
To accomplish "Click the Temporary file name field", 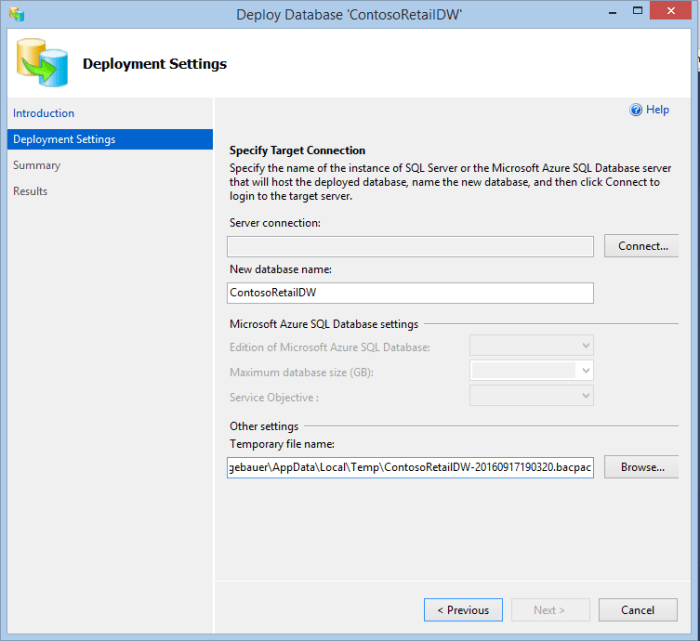I will click(x=411, y=467).
